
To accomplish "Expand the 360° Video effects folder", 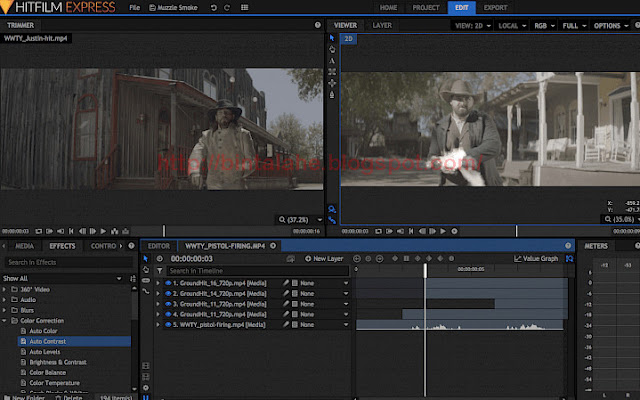I will click(4, 289).
